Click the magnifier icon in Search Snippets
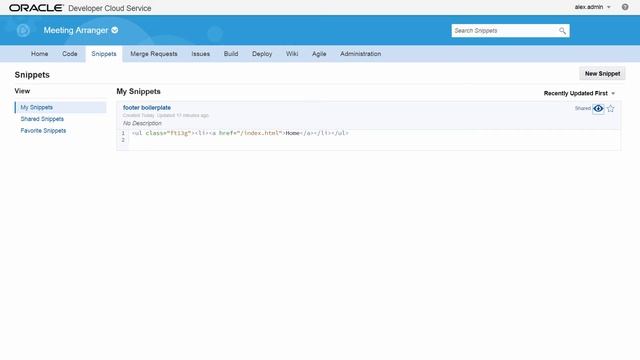640x360 pixels. pos(562,31)
